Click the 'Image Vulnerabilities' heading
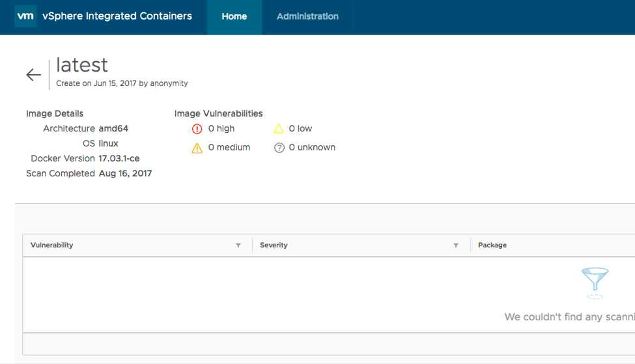 (x=218, y=113)
